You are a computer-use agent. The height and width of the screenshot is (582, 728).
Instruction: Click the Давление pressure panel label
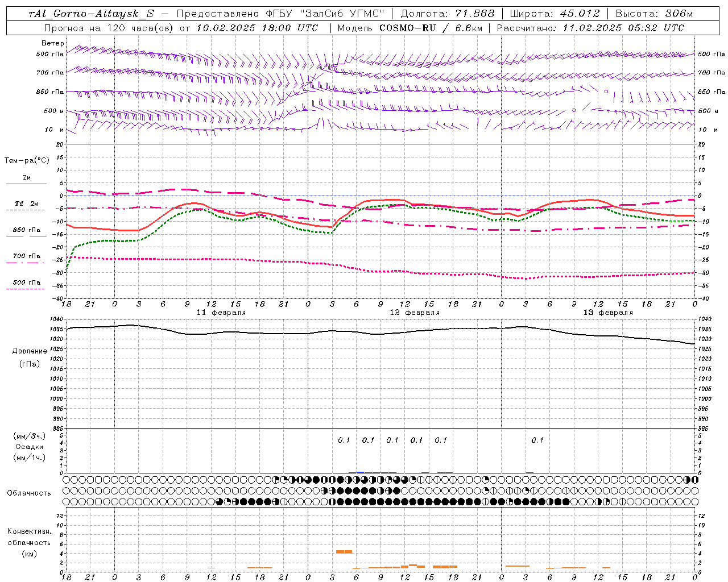pyautogui.click(x=30, y=351)
